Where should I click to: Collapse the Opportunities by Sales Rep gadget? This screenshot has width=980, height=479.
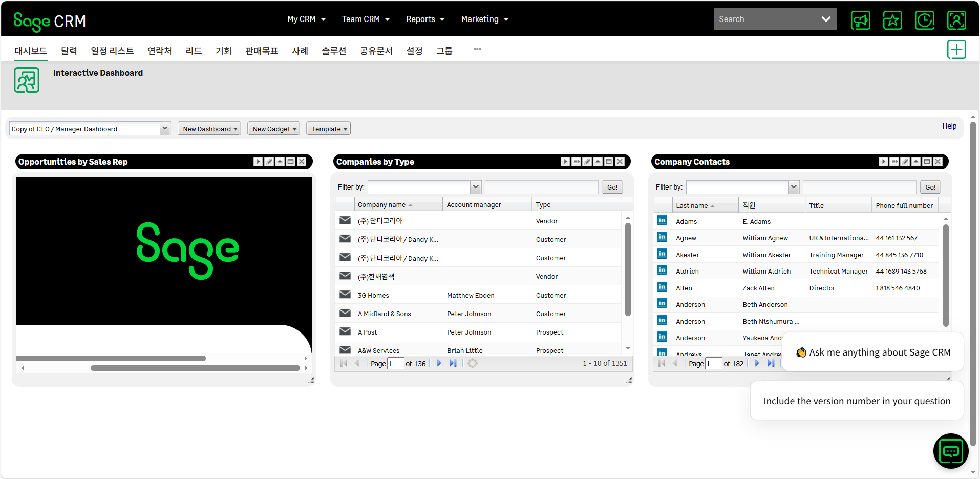[x=280, y=162]
